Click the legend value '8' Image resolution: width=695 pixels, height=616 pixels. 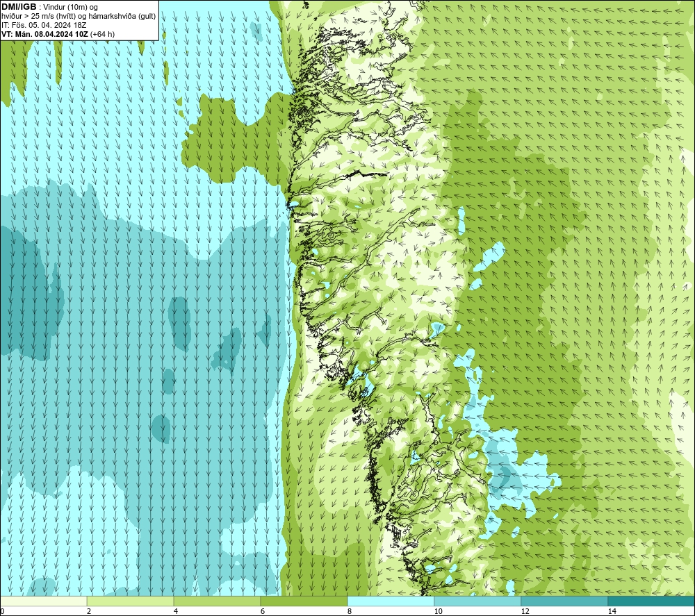point(350,611)
